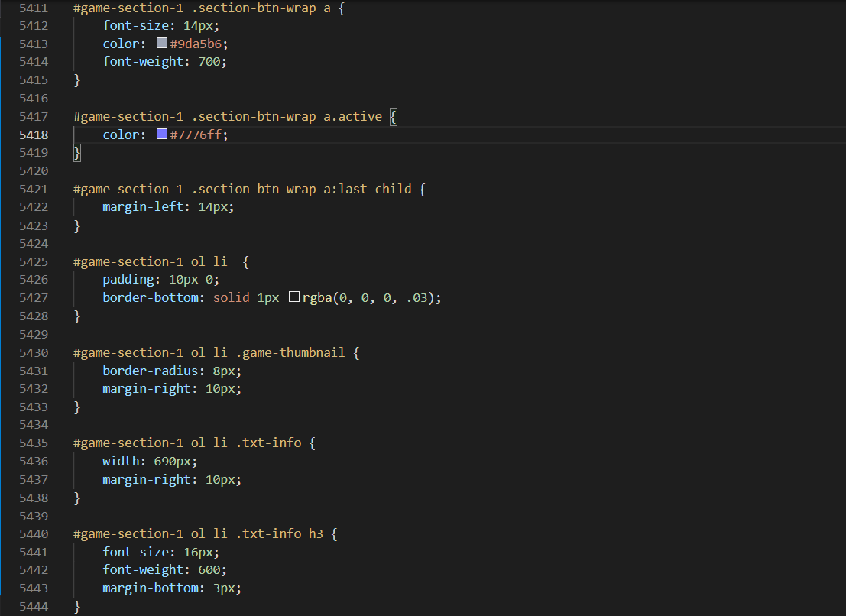Click line number 5440

point(34,533)
